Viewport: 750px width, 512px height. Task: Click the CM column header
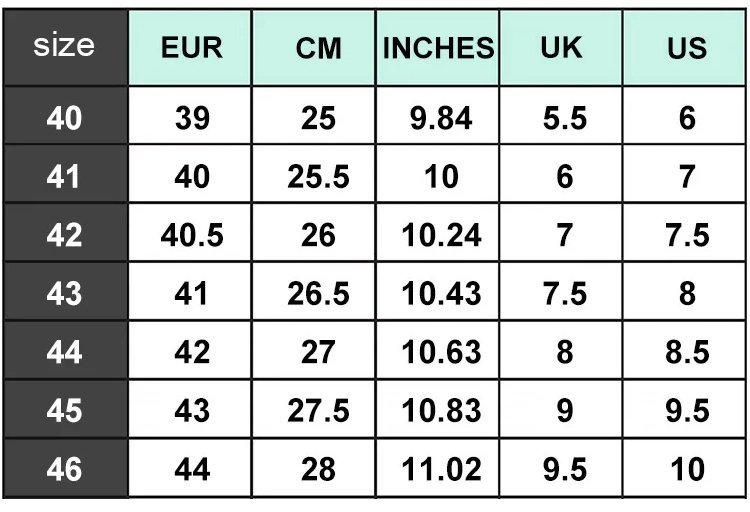point(318,48)
